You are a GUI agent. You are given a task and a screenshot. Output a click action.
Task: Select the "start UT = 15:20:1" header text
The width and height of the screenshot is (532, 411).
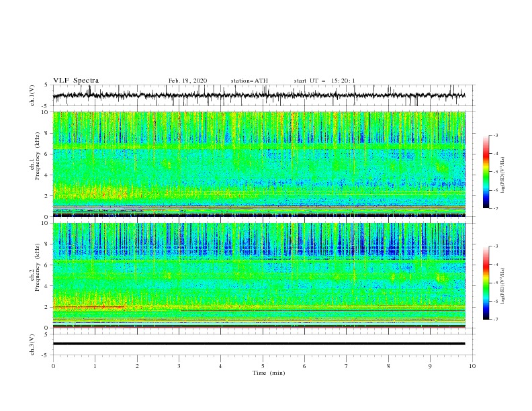tap(324, 81)
